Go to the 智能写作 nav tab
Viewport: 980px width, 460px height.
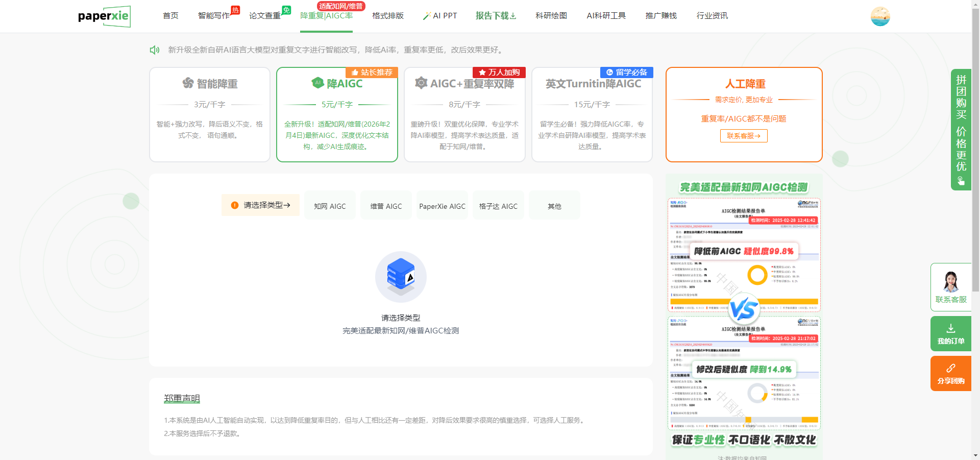tap(214, 16)
